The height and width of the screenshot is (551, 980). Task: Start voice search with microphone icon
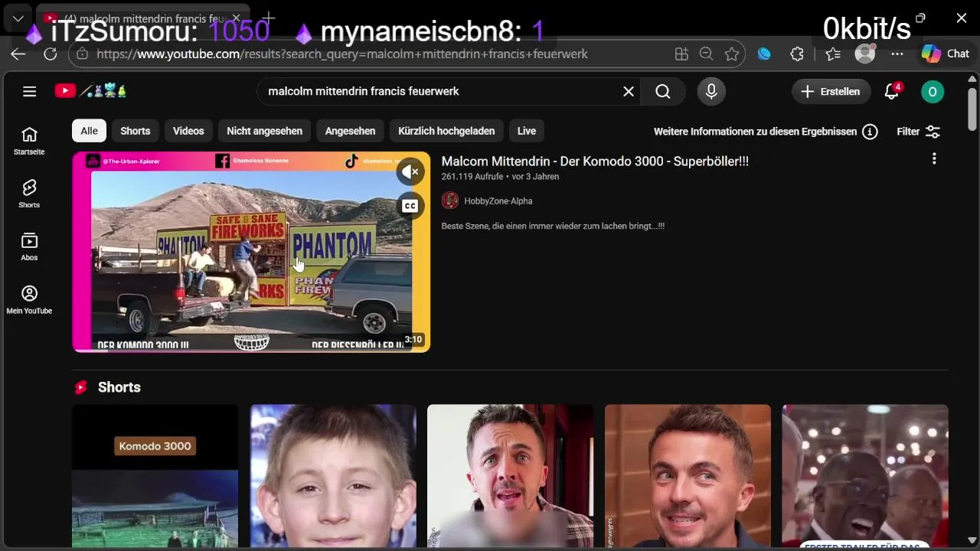[711, 92]
